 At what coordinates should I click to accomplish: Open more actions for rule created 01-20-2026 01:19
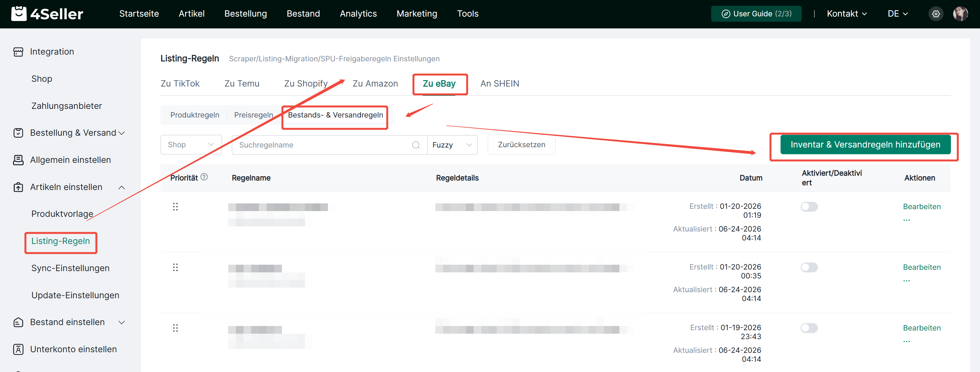[x=906, y=219]
